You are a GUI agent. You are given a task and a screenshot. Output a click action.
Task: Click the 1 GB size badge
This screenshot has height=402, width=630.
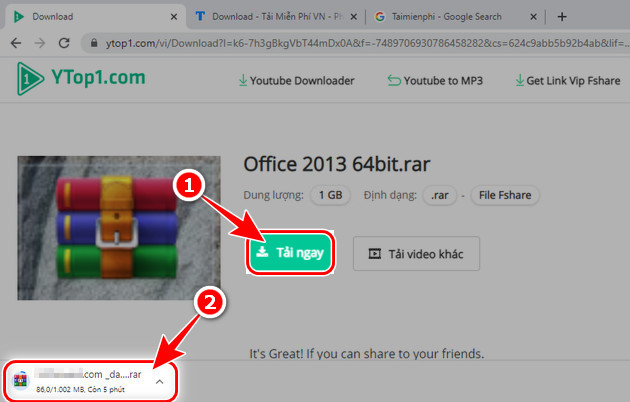point(330,195)
